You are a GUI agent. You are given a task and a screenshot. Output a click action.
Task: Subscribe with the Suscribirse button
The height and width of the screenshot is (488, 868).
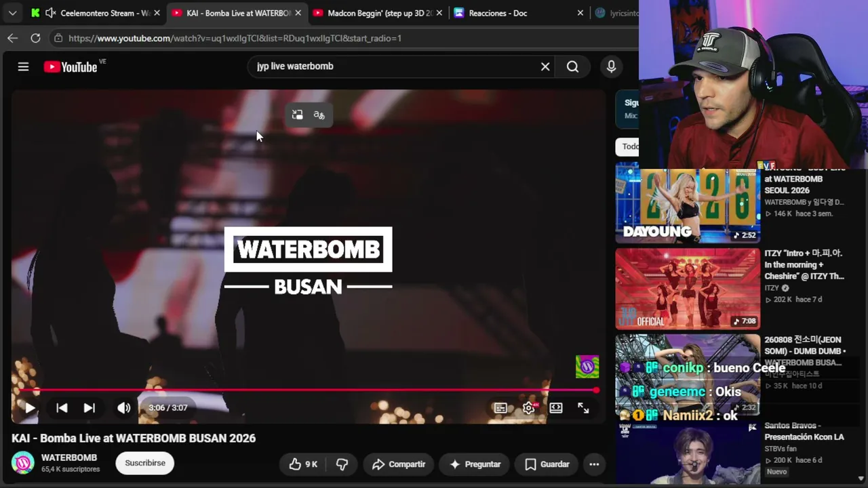pyautogui.click(x=145, y=463)
